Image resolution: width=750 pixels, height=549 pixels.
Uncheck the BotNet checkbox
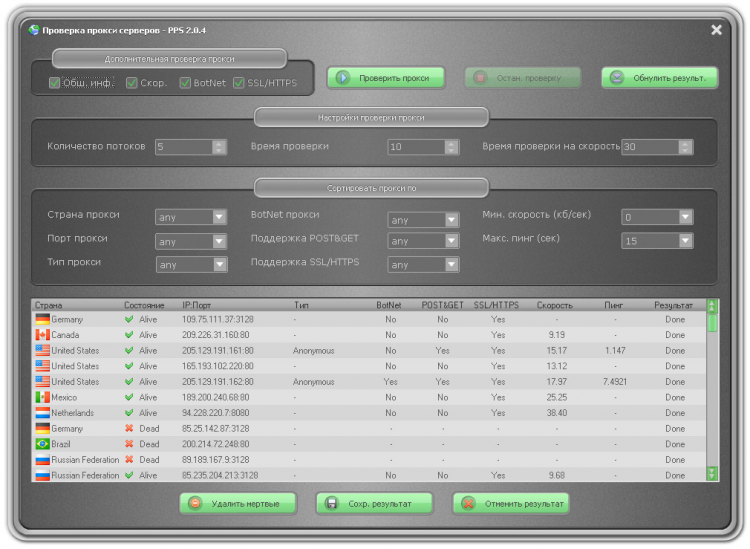coord(185,83)
